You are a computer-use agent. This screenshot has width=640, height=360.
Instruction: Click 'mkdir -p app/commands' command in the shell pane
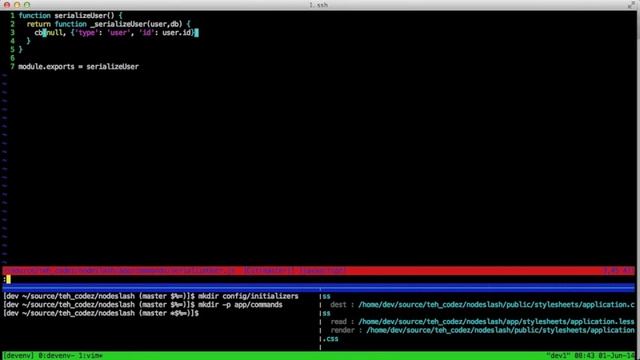[240, 305]
